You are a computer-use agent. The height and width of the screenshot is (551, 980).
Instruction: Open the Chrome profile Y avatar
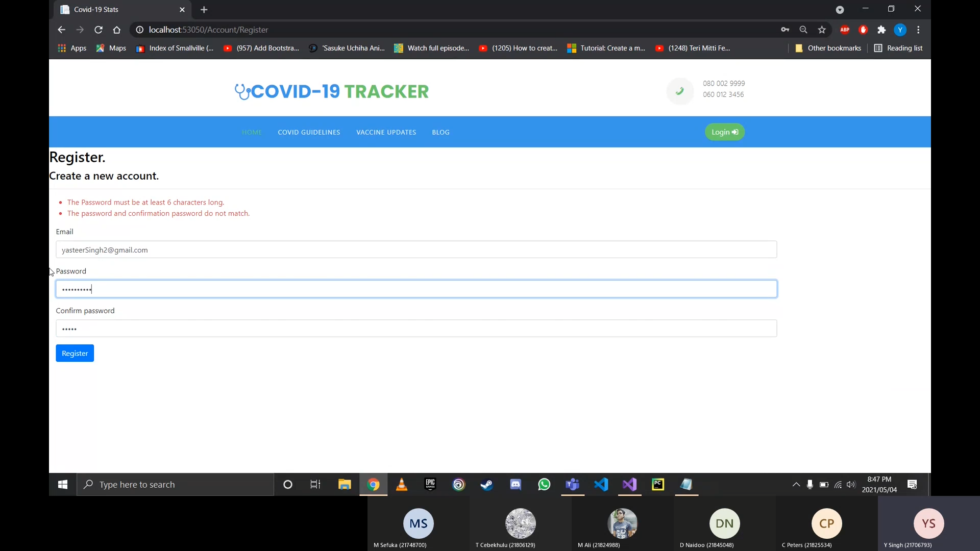coord(900,30)
